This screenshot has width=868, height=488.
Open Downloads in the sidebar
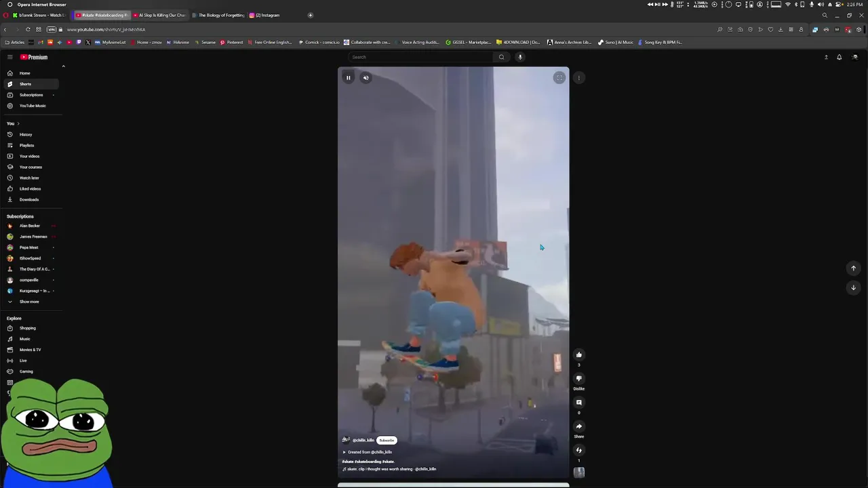30,199
